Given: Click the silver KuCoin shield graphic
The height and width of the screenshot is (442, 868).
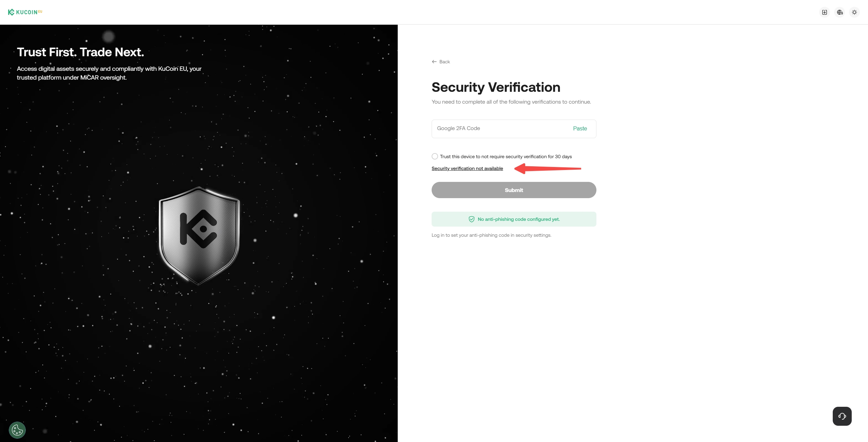Looking at the screenshot, I should (x=199, y=235).
